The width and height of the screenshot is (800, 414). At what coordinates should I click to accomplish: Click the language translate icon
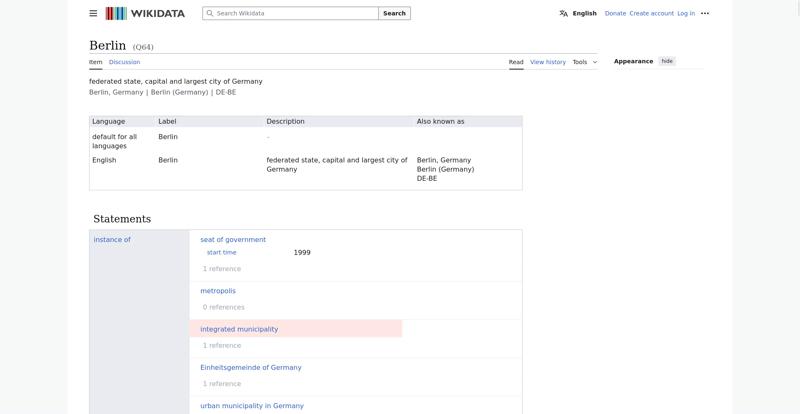point(563,13)
